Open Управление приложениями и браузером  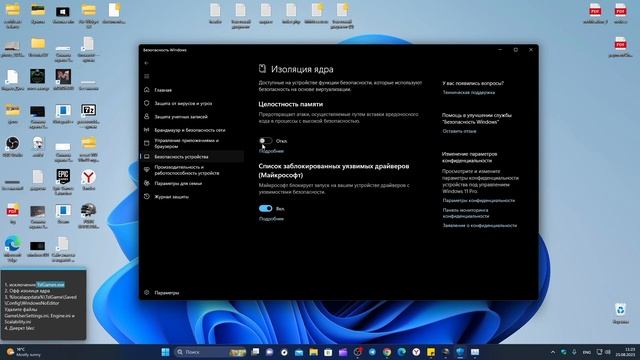click(187, 143)
